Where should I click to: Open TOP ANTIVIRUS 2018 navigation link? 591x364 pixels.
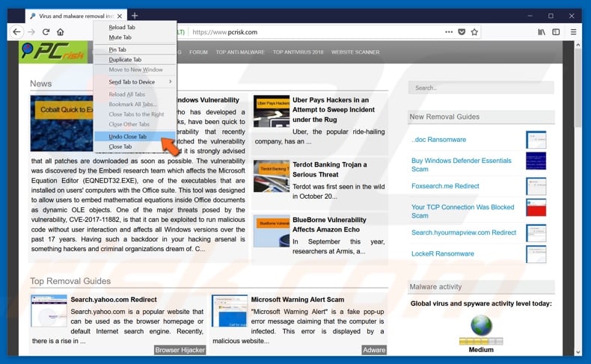pos(298,52)
